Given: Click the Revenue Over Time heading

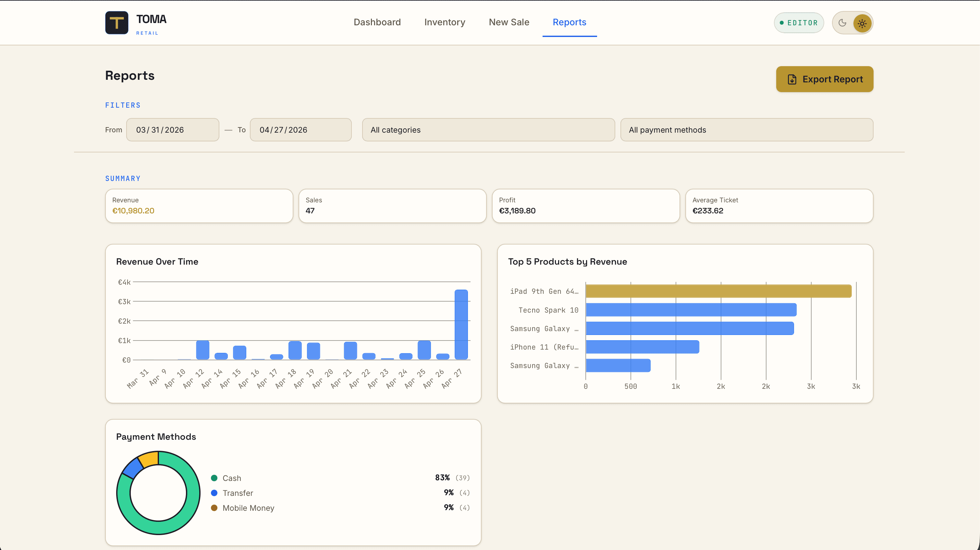Looking at the screenshot, I should pyautogui.click(x=157, y=261).
